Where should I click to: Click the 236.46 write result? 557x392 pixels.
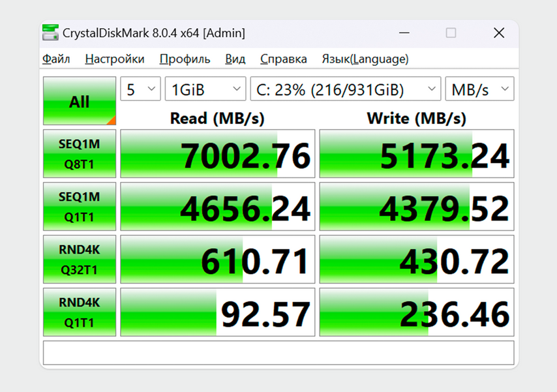(x=417, y=312)
